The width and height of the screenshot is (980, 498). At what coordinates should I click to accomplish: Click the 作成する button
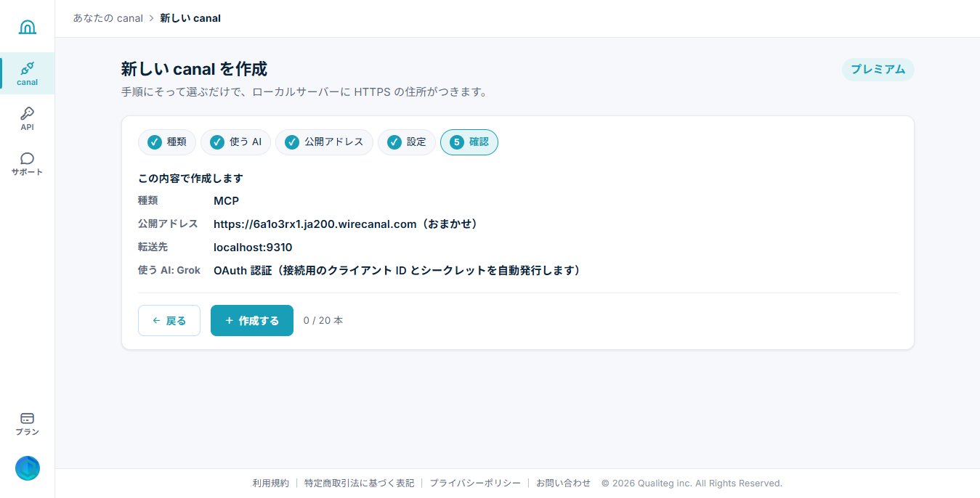pyautogui.click(x=252, y=321)
